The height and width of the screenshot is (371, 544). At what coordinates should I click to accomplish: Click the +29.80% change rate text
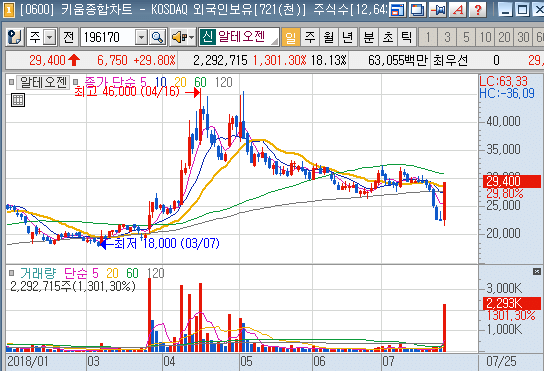coord(154,60)
